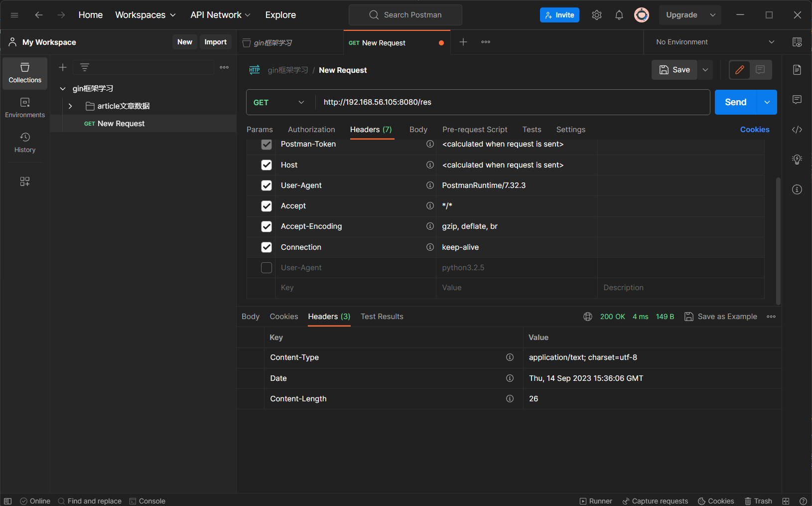Collapse the gin框架学习 collection
This screenshot has width=812, height=506.
(x=63, y=89)
